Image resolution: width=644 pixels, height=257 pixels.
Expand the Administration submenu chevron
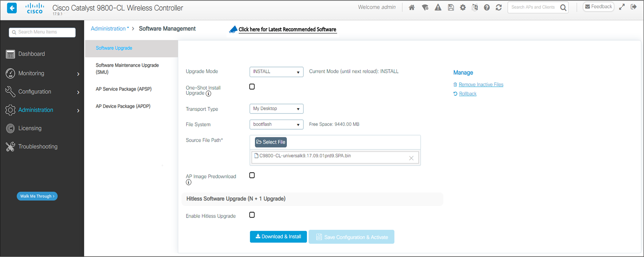pos(78,111)
